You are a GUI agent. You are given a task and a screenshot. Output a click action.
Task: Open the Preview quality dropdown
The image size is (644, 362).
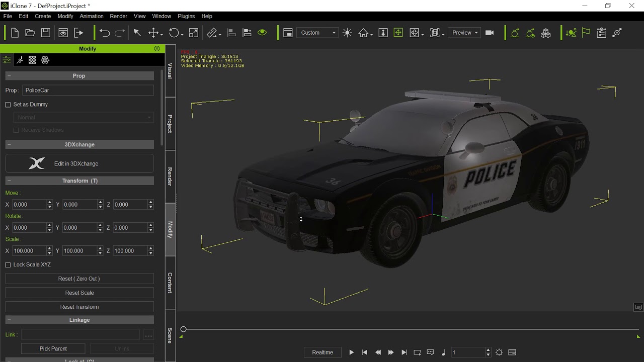(464, 33)
